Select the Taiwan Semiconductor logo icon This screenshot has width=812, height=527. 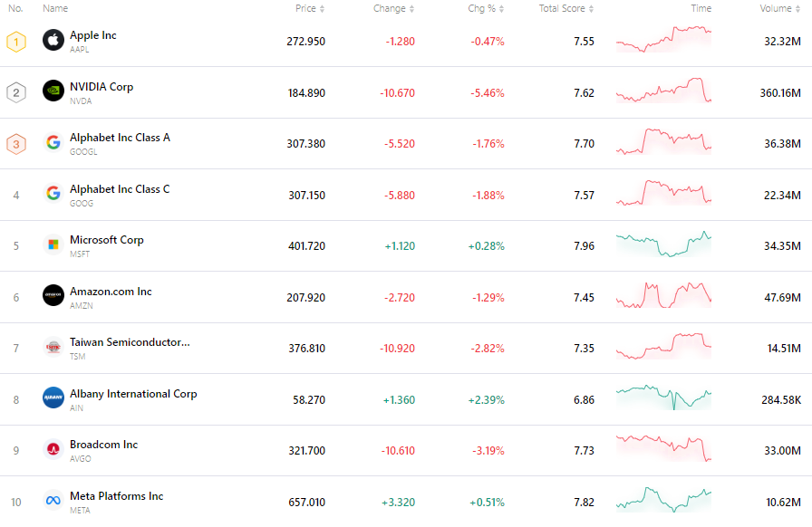pyautogui.click(x=52, y=347)
